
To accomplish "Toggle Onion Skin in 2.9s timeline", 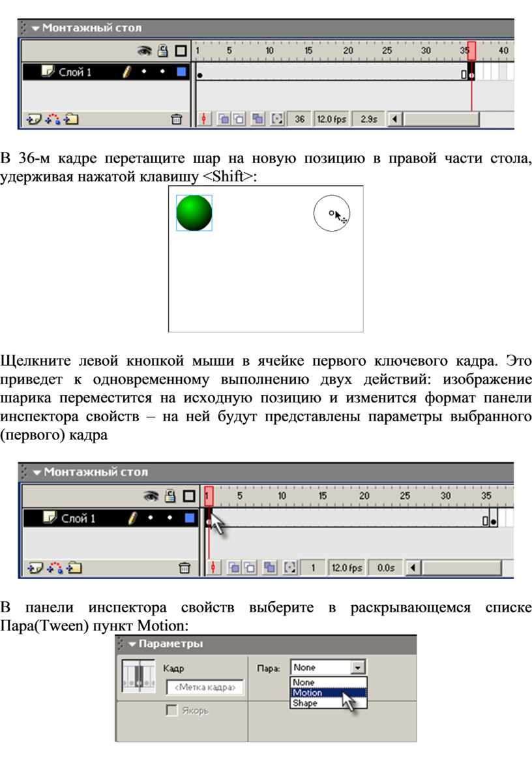I will pos(223,119).
